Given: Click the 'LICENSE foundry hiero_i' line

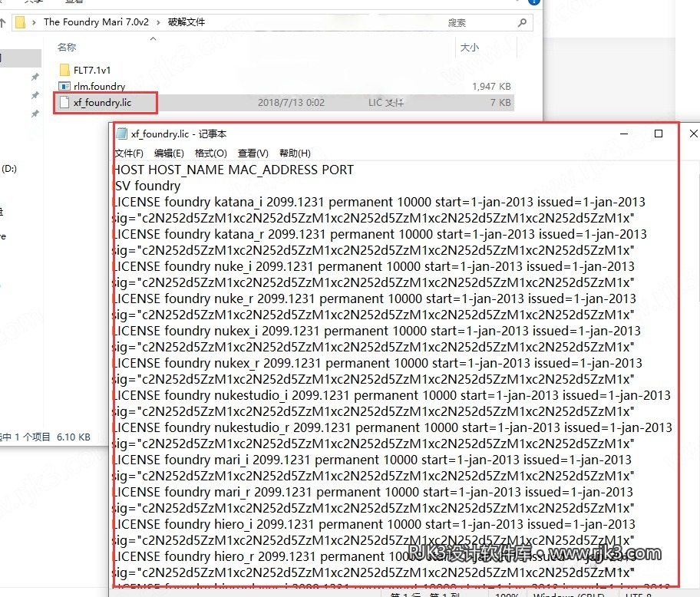Looking at the screenshot, I should click(x=375, y=524).
